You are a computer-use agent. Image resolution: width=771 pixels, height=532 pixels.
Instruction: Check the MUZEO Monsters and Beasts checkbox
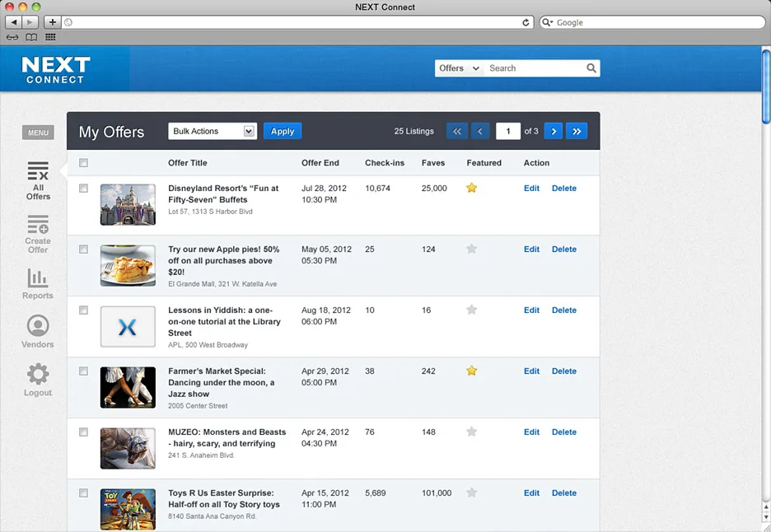(x=83, y=432)
